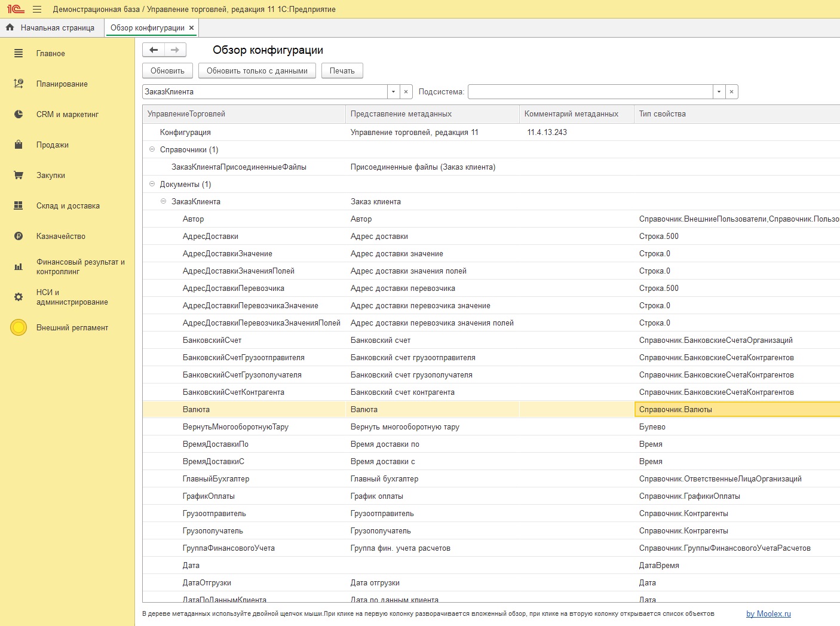Click the Внешний регламент yellow circle icon
This screenshot has width=840, height=626.
19,327
